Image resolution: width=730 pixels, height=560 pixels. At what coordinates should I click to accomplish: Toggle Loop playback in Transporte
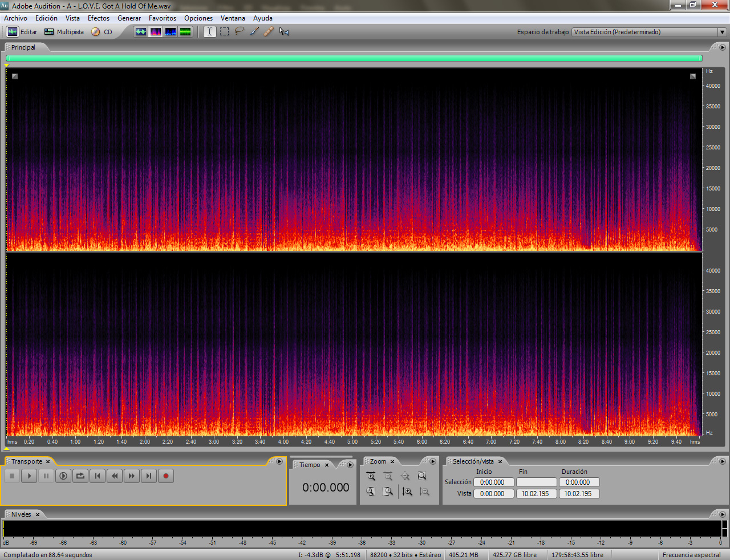coord(80,476)
